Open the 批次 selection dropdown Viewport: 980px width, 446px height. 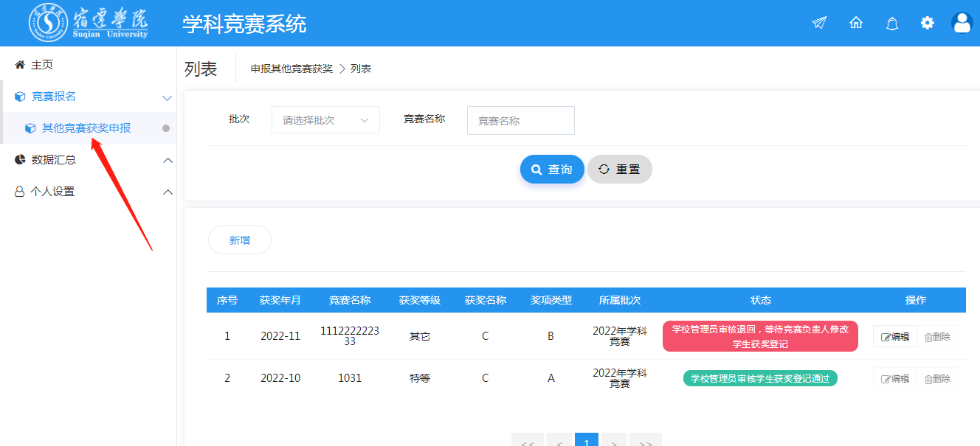tap(325, 120)
